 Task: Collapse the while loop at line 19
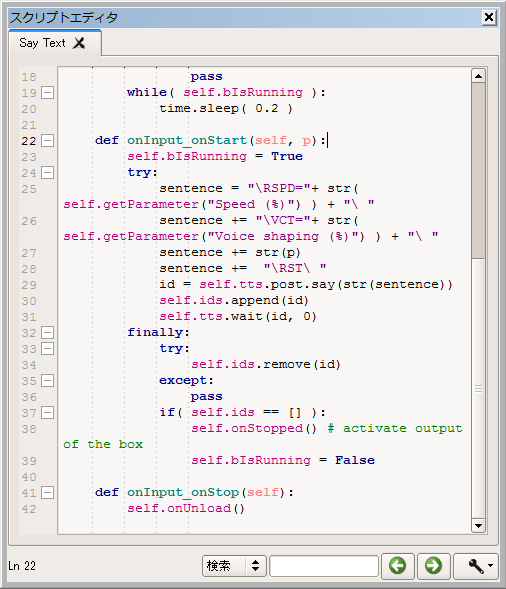[x=47, y=92]
